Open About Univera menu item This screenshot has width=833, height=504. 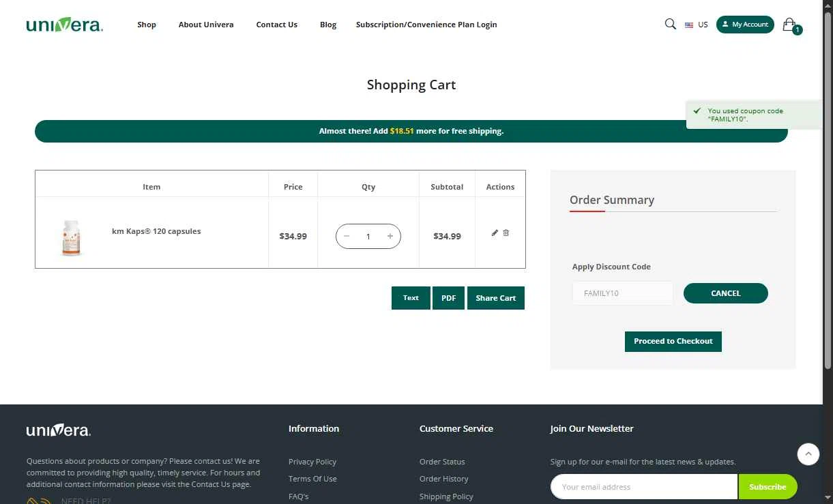pos(206,25)
